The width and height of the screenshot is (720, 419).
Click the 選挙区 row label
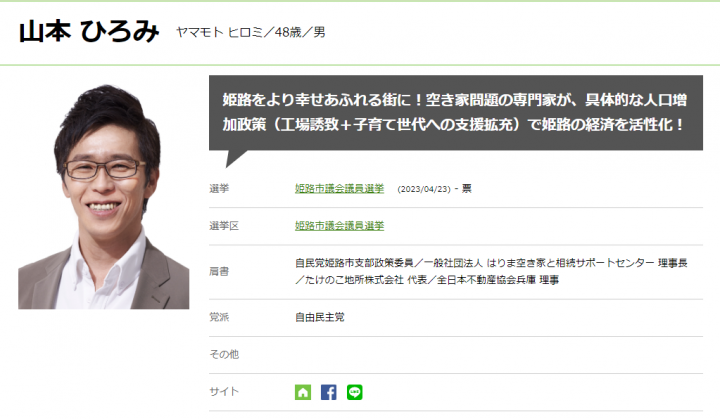223,226
